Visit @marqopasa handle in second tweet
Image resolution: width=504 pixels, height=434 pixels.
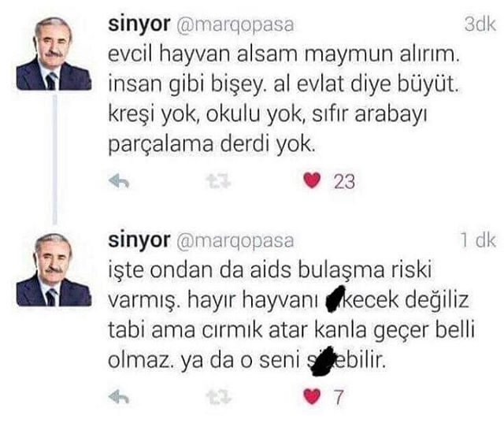[235, 242]
